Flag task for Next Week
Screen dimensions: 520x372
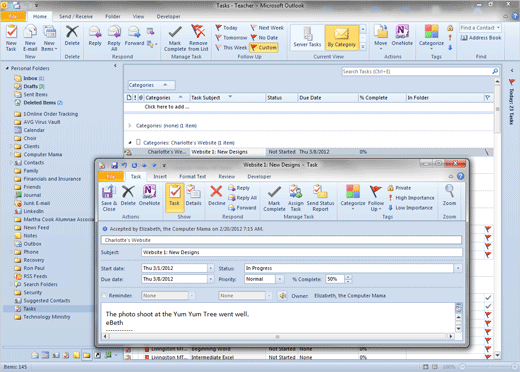point(267,28)
